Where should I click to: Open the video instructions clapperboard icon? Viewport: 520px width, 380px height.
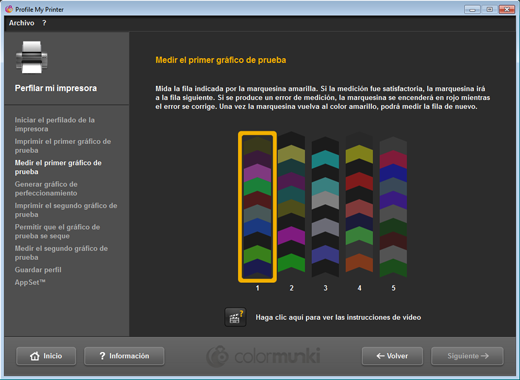pyautogui.click(x=235, y=317)
